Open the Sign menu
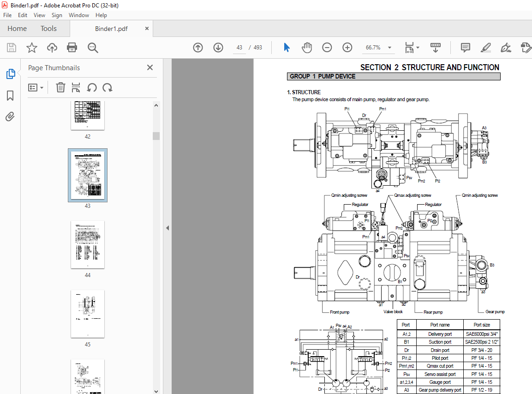 pyautogui.click(x=57, y=15)
